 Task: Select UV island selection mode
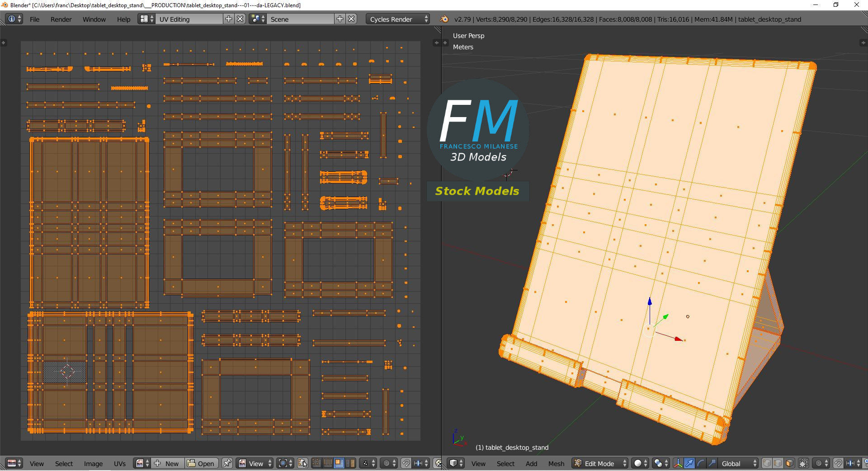350,463
